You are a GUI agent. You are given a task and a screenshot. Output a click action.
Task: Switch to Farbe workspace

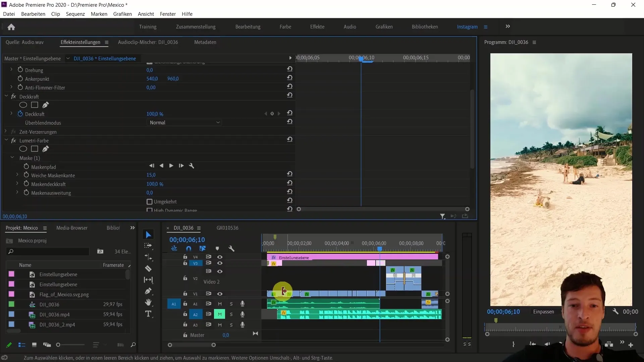click(x=285, y=27)
